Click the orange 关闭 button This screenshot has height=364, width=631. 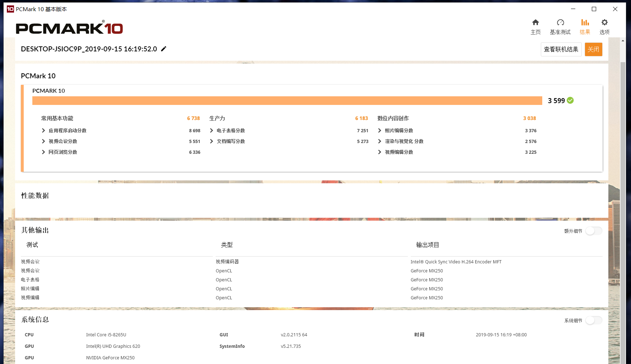pyautogui.click(x=593, y=49)
